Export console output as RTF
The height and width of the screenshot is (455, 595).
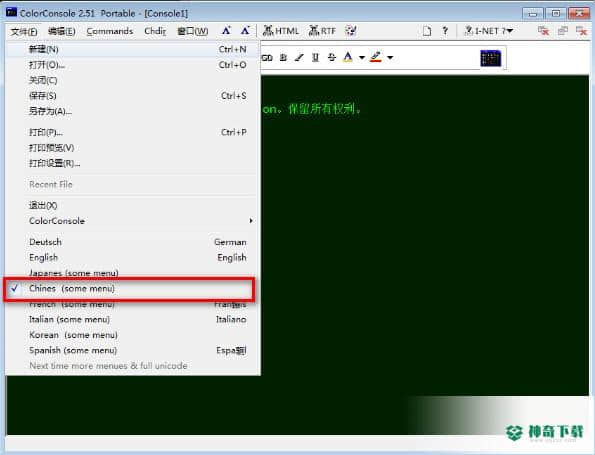(322, 31)
